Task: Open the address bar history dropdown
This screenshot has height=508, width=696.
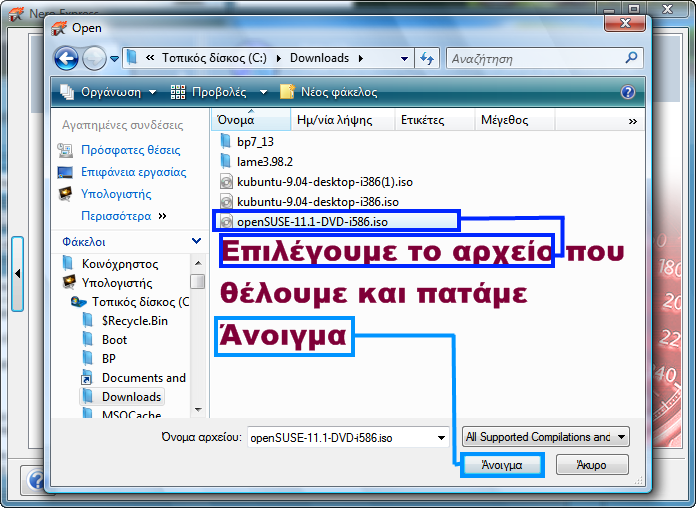Action: click(x=404, y=58)
